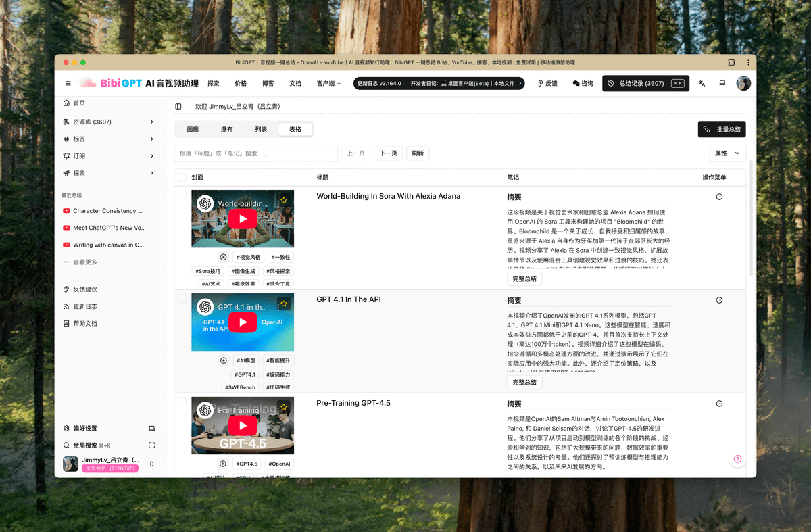Tick the Pre-Training GPT-4.5 row checkbox

[x=182, y=402]
